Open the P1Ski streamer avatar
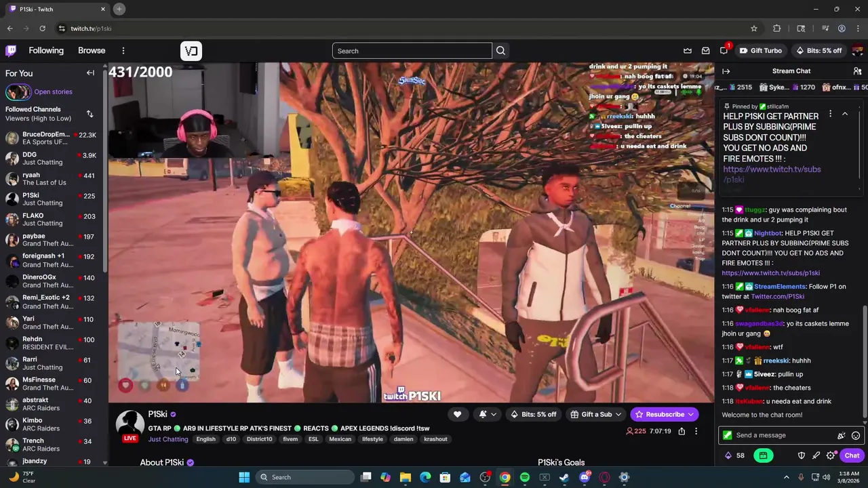The width and height of the screenshot is (868, 488). (130, 425)
